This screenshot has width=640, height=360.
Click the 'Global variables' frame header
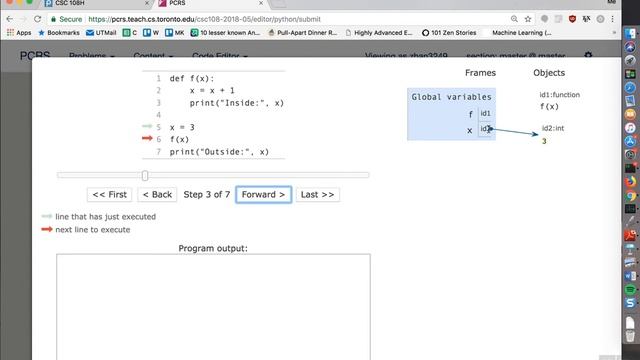click(451, 97)
